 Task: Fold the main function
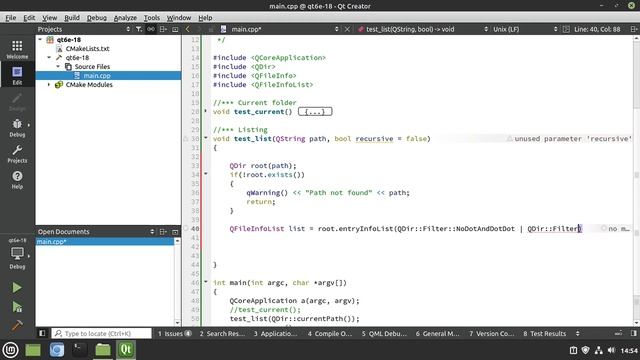[206, 282]
